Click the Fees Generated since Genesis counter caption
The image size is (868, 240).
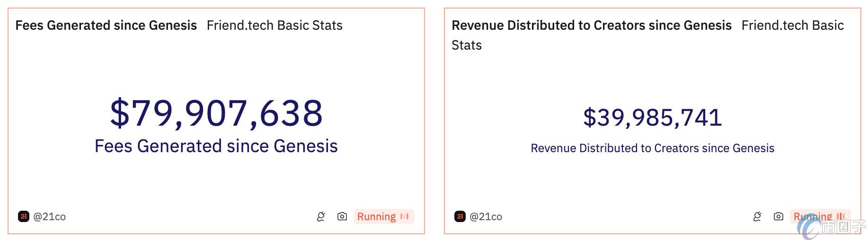click(x=216, y=146)
